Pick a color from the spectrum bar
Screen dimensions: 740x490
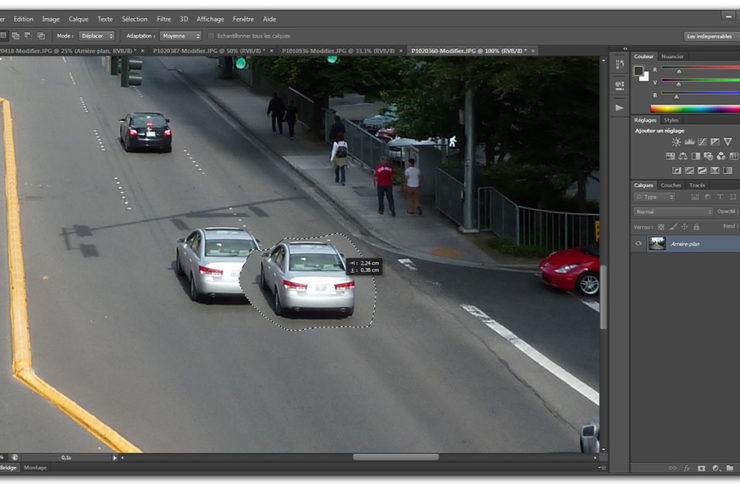point(695,109)
